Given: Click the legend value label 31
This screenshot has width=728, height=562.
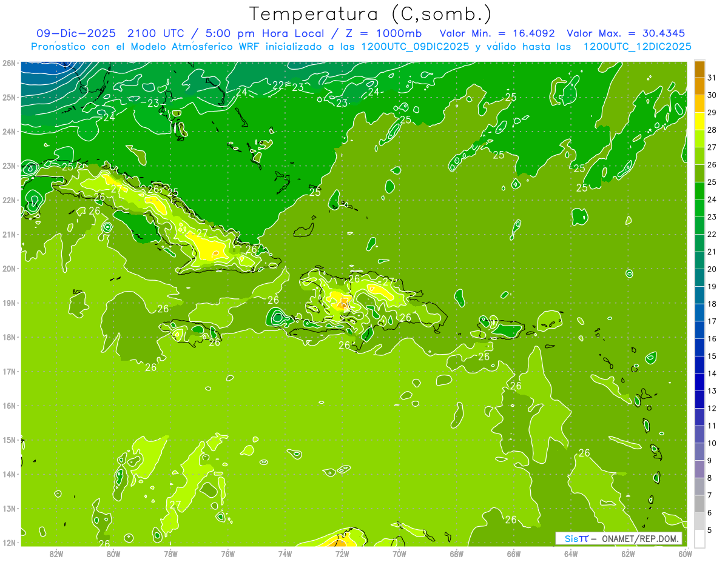Looking at the screenshot, I should 712,77.
